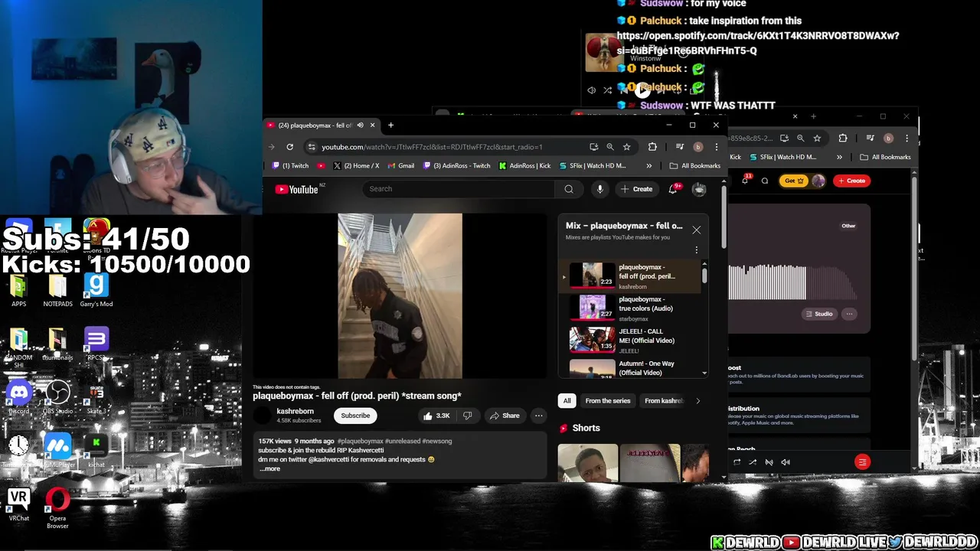Screen dimensions: 980x551
Task: Select the 'All' filter chip
Action: (567, 401)
